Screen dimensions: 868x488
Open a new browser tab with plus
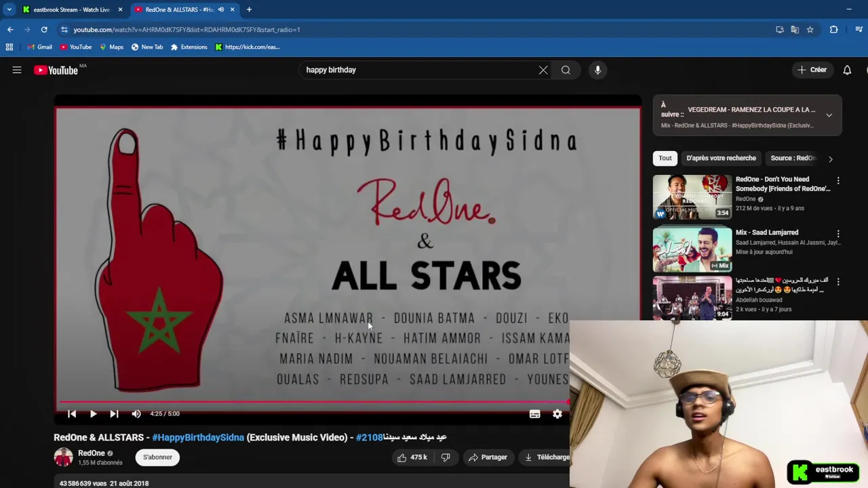point(249,9)
